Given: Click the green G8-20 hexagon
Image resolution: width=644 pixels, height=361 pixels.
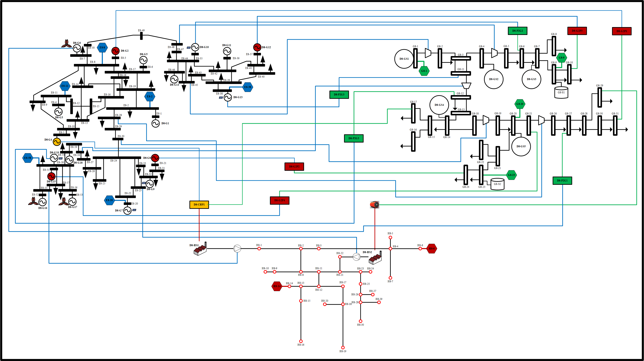Looking at the screenshot, I should point(520,104).
